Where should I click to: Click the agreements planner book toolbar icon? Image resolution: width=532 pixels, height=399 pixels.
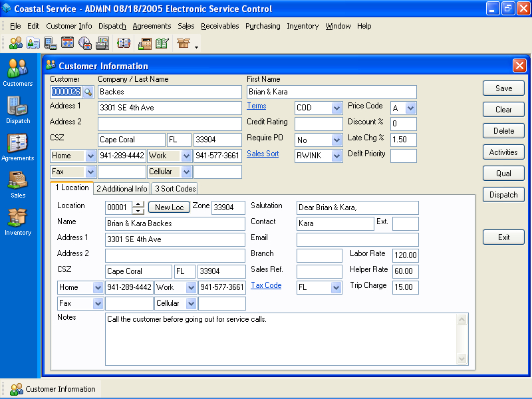click(x=124, y=43)
